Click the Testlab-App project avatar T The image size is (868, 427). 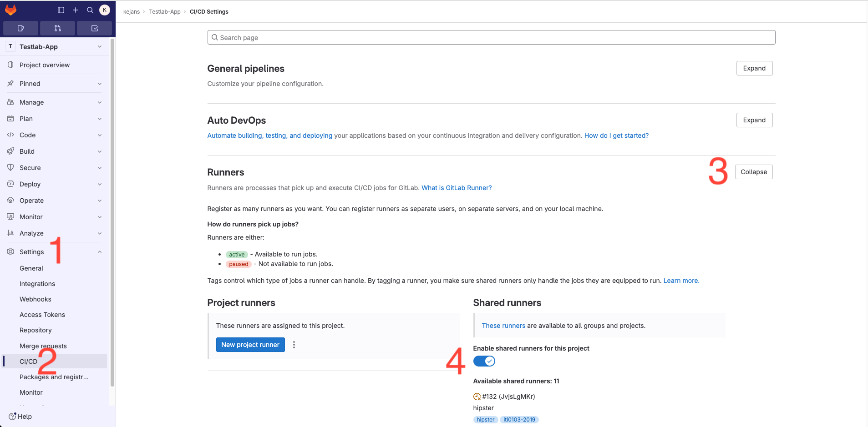[10, 46]
